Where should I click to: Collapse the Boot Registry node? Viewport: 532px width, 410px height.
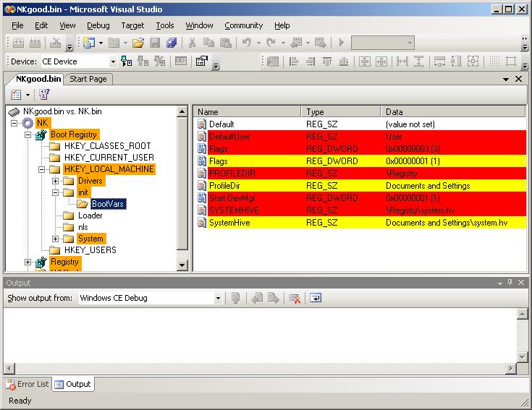pos(28,134)
